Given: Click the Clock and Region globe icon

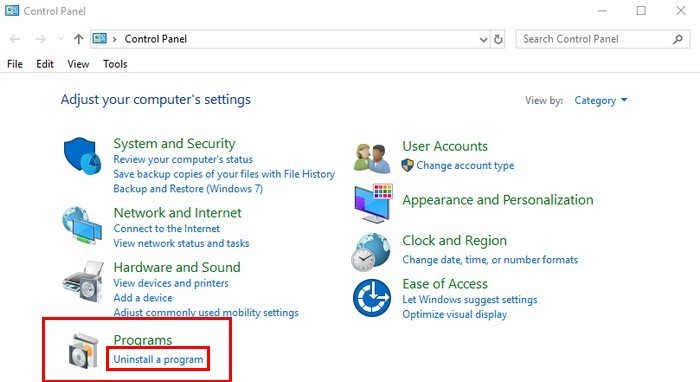Looking at the screenshot, I should coord(371,252).
